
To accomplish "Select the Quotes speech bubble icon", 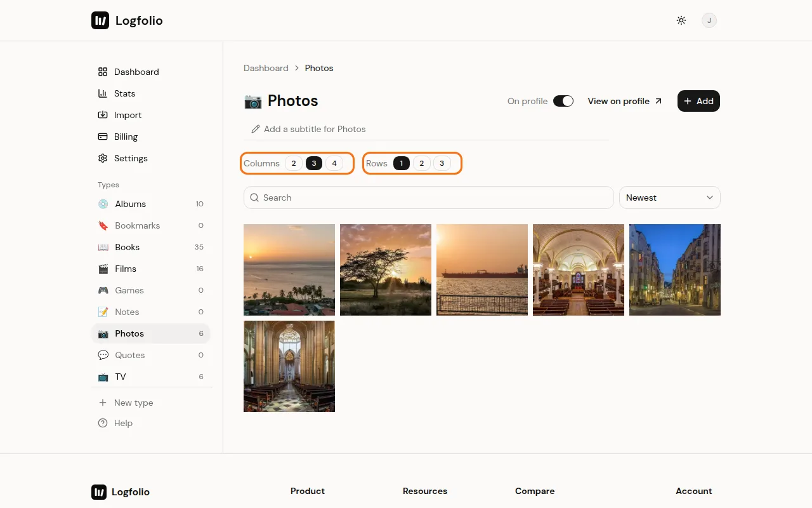I will pos(103,355).
